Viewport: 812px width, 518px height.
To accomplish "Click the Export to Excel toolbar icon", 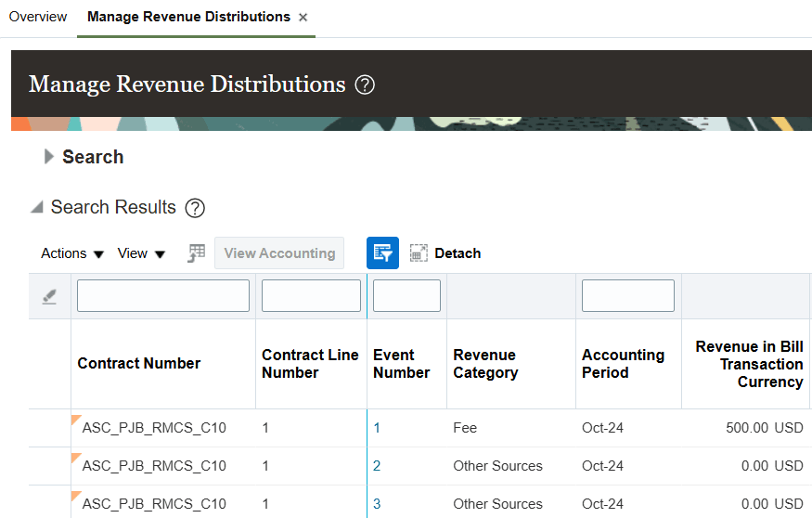I will pos(197,253).
